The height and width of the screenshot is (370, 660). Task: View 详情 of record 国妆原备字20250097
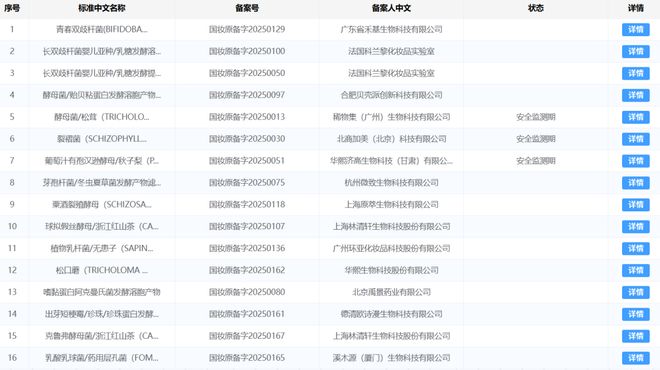635,95
